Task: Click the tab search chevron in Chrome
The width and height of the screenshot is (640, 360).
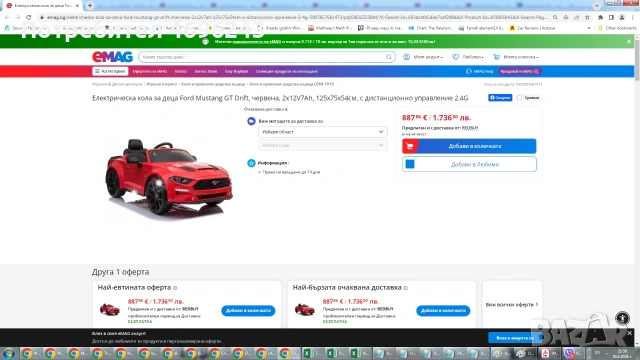Action: (597, 6)
